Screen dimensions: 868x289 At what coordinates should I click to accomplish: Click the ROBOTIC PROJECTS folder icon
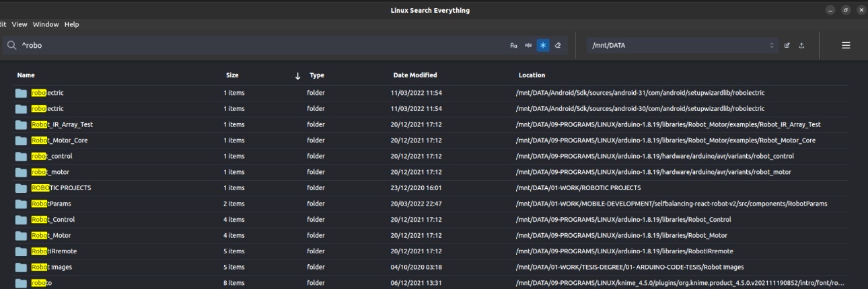[21, 188]
